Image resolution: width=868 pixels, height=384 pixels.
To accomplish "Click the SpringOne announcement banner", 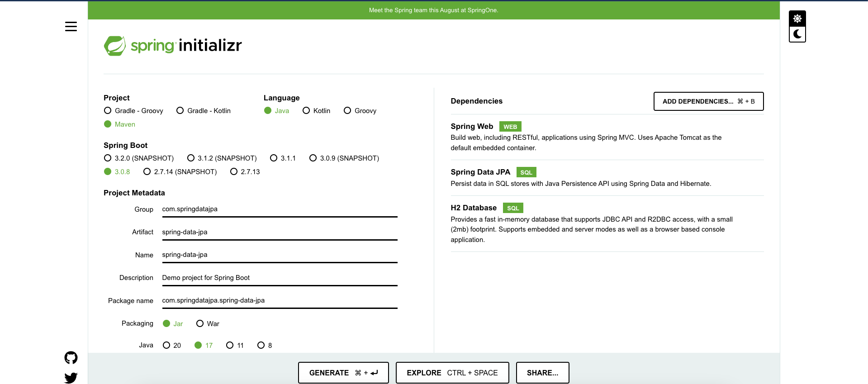I will pyautogui.click(x=433, y=10).
